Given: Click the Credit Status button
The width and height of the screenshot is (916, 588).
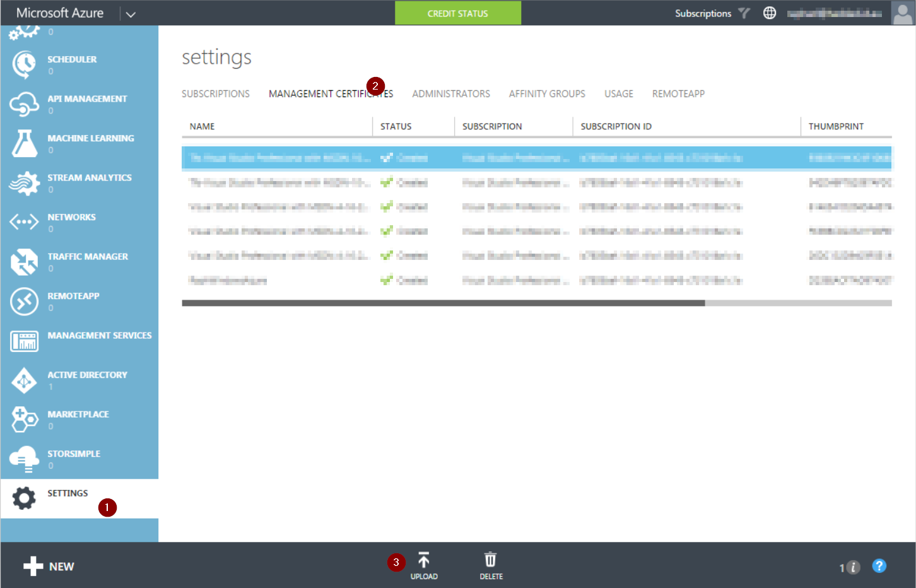Looking at the screenshot, I should (458, 13).
